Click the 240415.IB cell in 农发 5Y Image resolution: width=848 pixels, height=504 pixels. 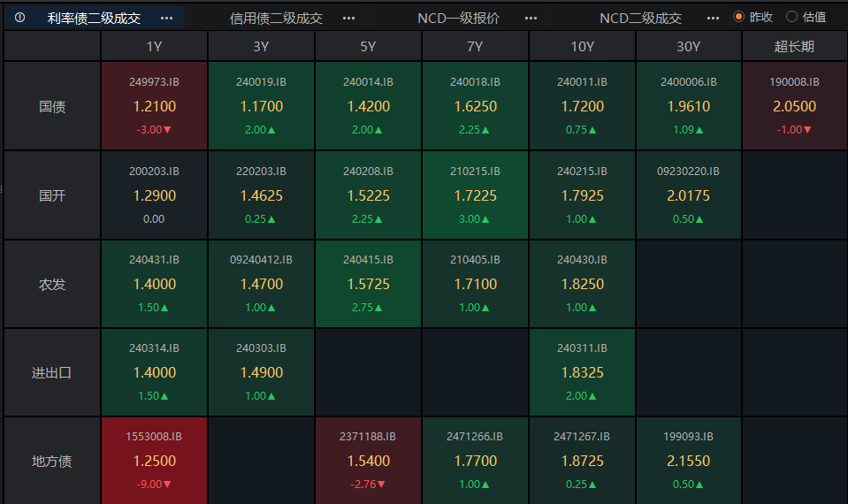click(x=368, y=284)
